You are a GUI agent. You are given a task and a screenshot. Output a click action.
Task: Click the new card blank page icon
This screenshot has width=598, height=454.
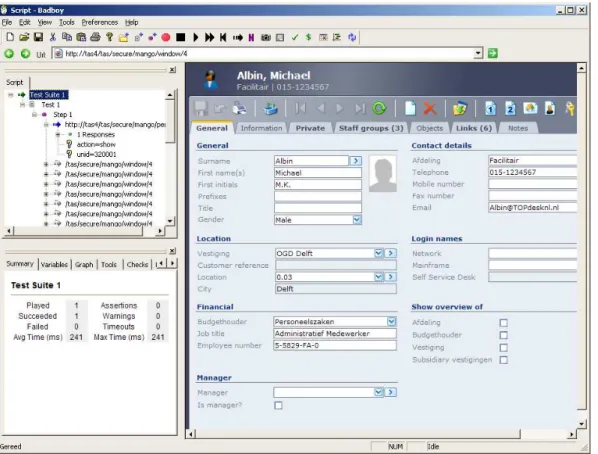pyautogui.click(x=410, y=109)
